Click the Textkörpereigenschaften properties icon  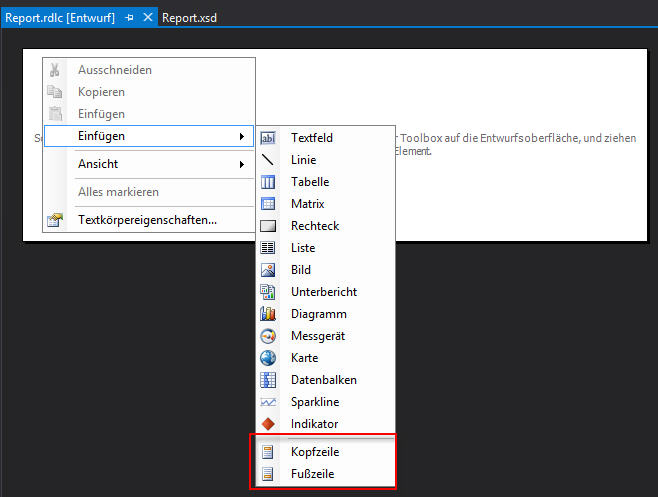pyautogui.click(x=56, y=220)
